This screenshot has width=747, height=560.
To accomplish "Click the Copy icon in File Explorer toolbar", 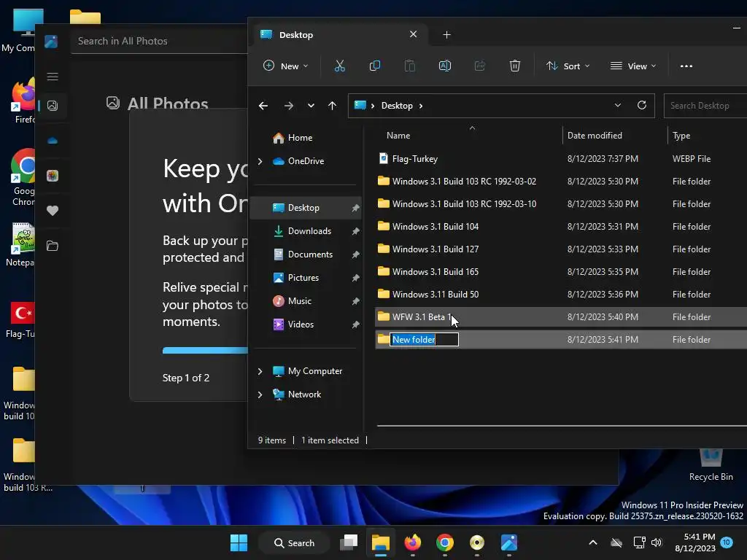I will (375, 66).
